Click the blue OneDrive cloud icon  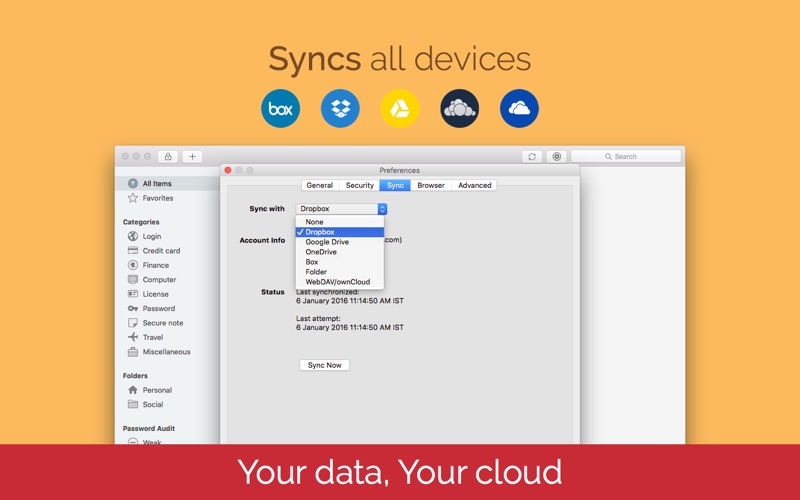[x=519, y=109]
